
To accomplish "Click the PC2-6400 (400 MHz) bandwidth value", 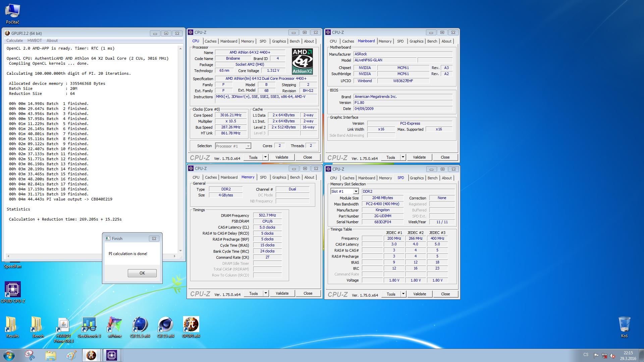I will pyautogui.click(x=382, y=204).
